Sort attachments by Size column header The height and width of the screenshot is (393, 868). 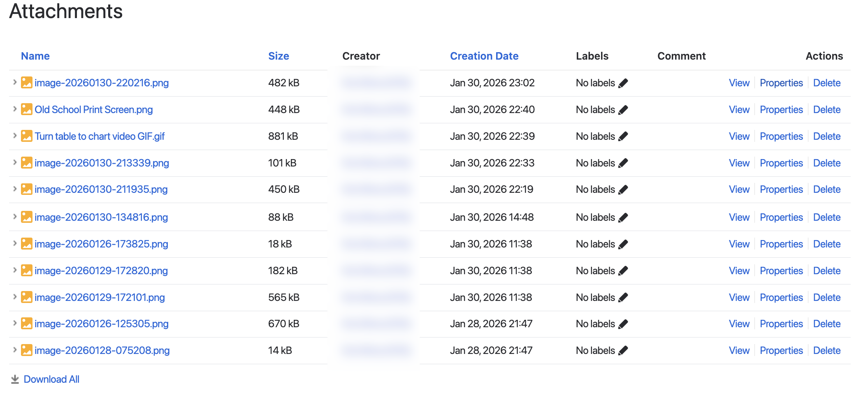tap(279, 56)
